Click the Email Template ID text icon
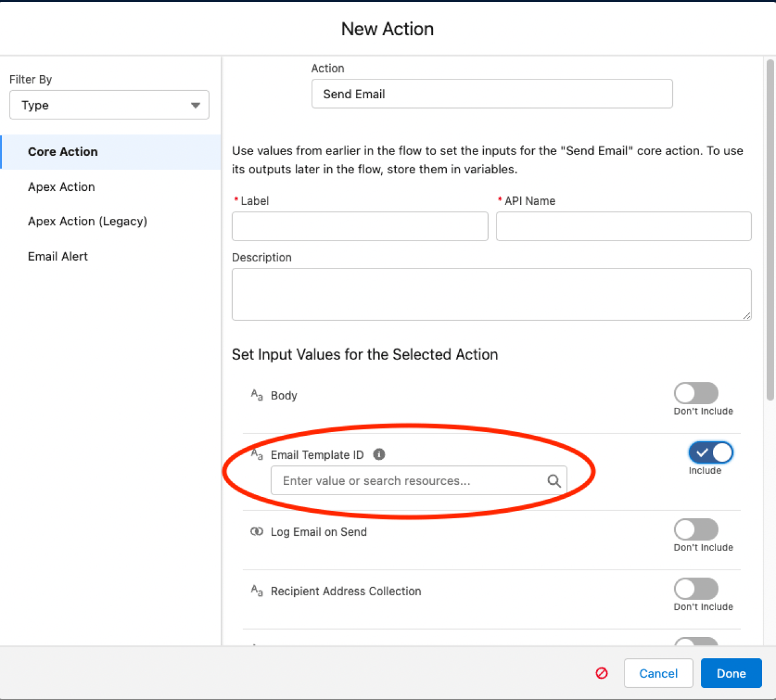776x700 pixels. point(257,455)
